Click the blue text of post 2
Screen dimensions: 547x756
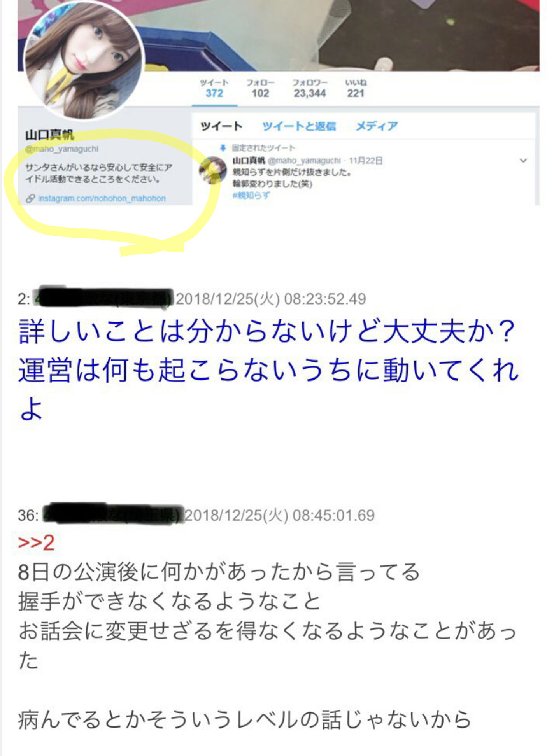click(x=268, y=369)
